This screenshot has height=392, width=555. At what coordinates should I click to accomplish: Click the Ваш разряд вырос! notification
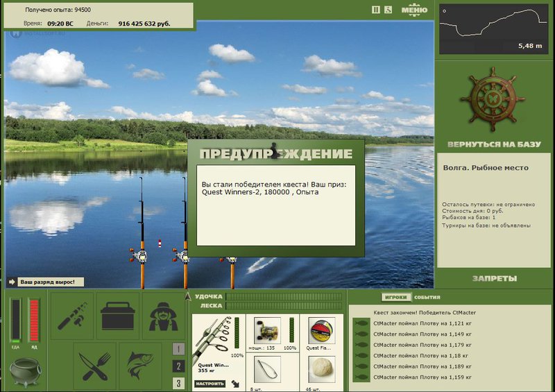pos(51,282)
